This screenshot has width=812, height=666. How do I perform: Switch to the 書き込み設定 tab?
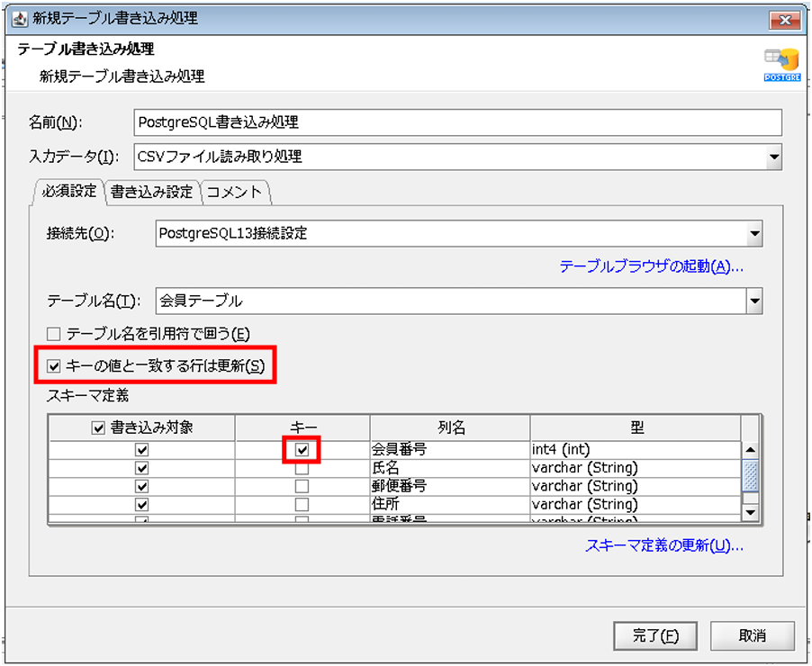point(151,192)
